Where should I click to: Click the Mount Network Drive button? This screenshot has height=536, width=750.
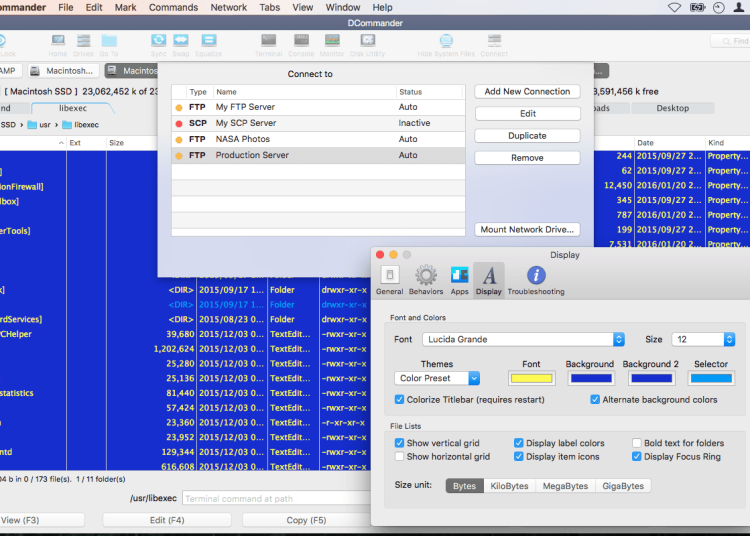coord(527,229)
